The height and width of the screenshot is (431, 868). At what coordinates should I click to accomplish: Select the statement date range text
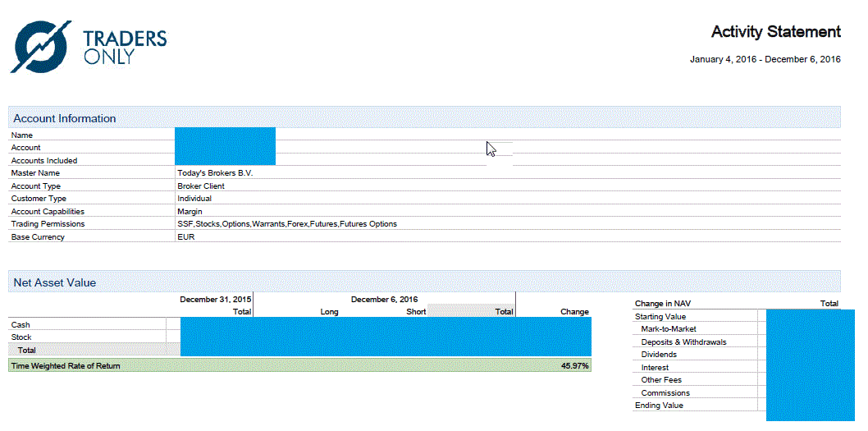pyautogui.click(x=765, y=59)
